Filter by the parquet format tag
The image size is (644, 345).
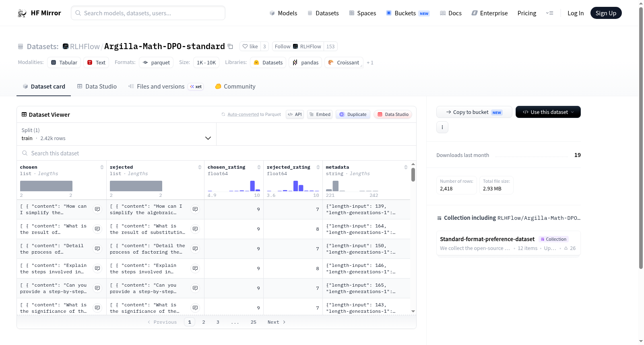[156, 62]
